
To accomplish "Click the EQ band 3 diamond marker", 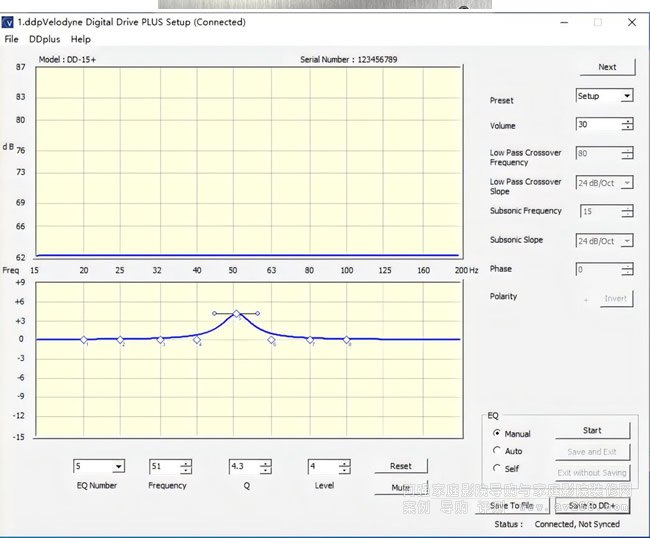I will click(160, 340).
